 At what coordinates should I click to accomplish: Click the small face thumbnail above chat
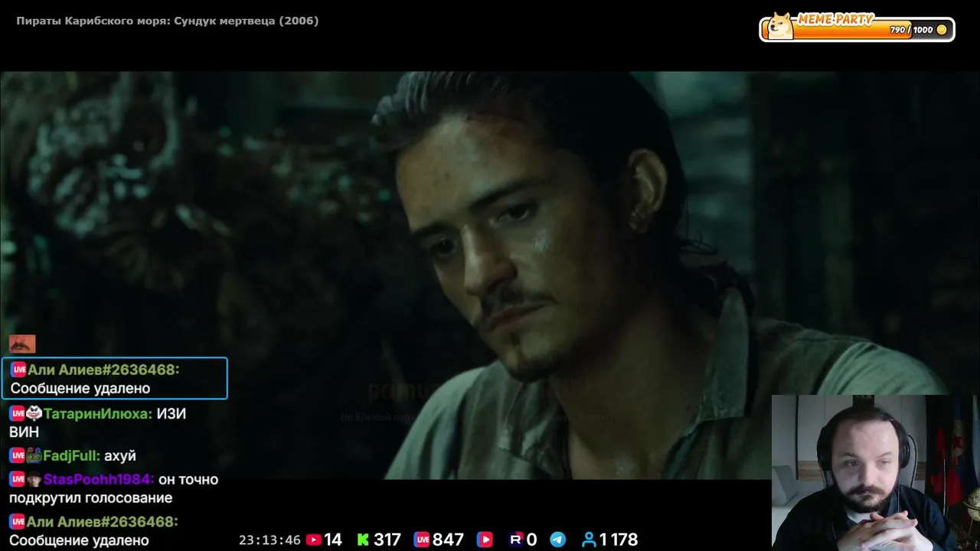22,344
